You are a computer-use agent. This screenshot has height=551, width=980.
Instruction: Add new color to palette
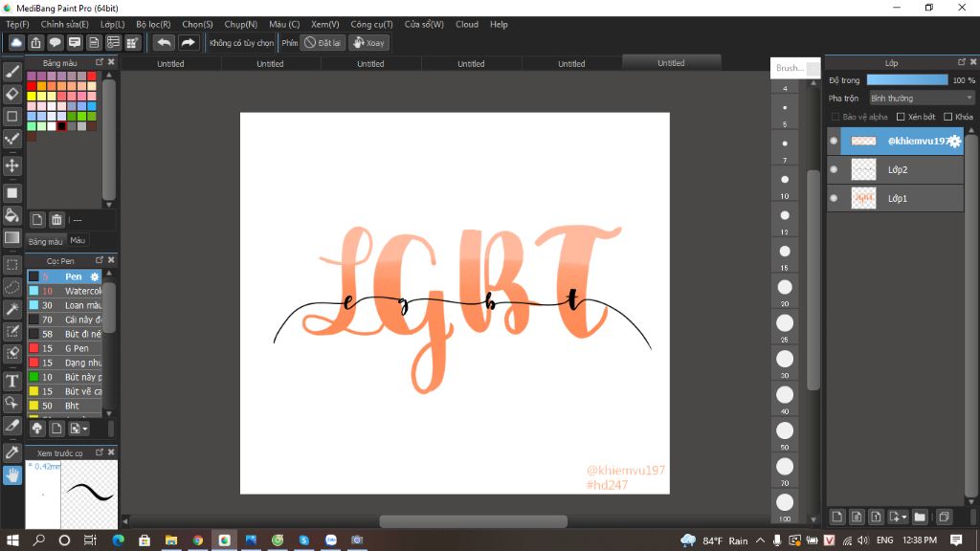[37, 220]
